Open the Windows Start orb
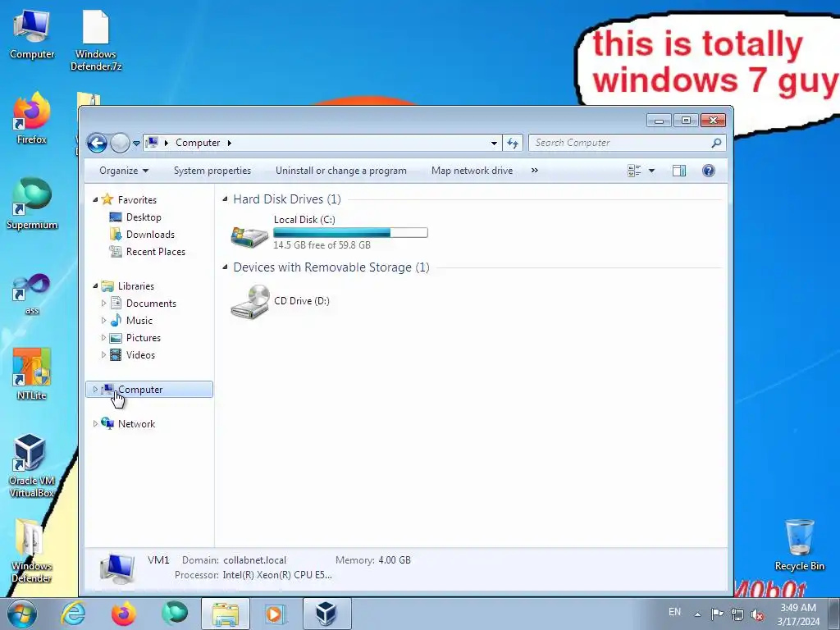 (x=22, y=614)
